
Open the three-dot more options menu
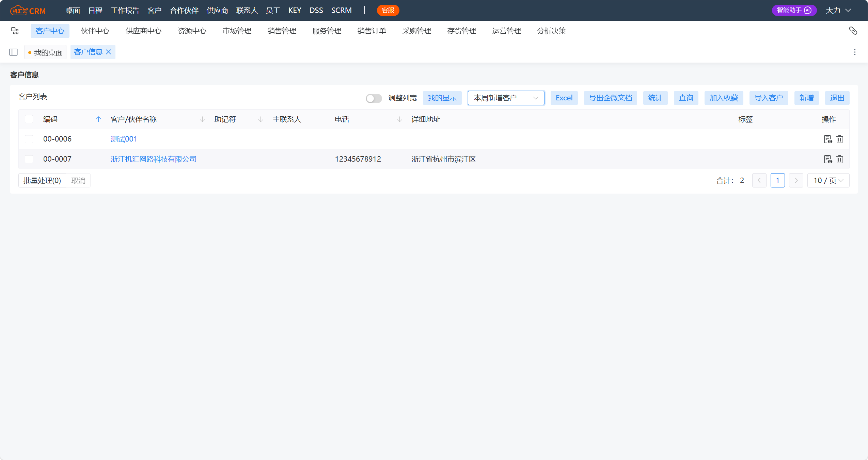click(x=855, y=52)
